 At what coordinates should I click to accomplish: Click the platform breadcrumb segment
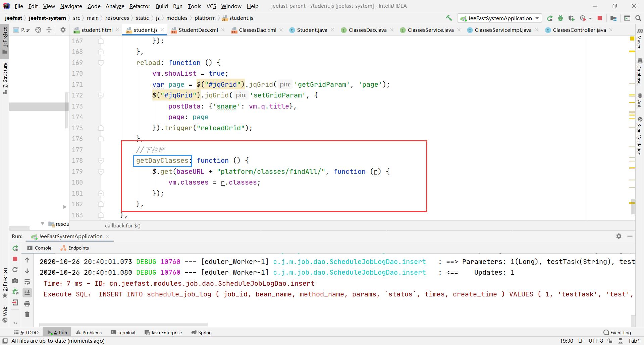pyautogui.click(x=205, y=18)
